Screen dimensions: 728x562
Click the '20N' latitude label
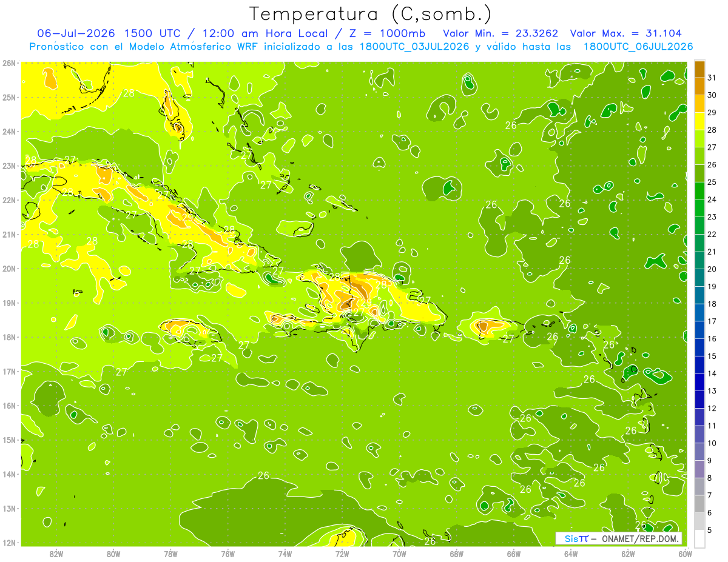(x=8, y=269)
